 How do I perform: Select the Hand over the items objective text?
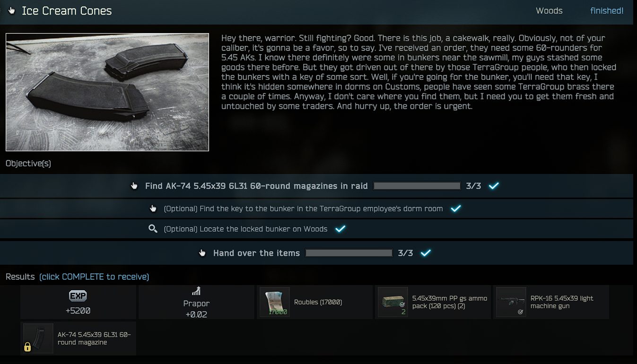pos(256,253)
